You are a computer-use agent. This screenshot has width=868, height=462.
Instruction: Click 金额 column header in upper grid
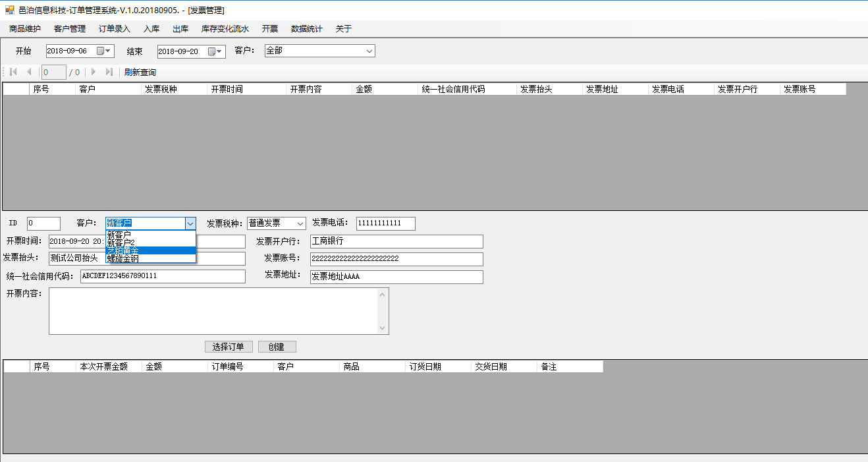385,89
